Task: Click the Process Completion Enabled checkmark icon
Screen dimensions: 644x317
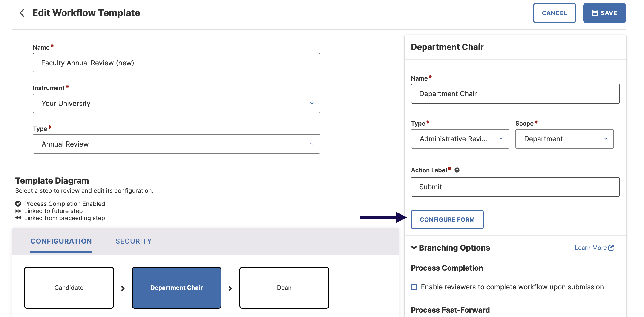Action: [x=18, y=204]
